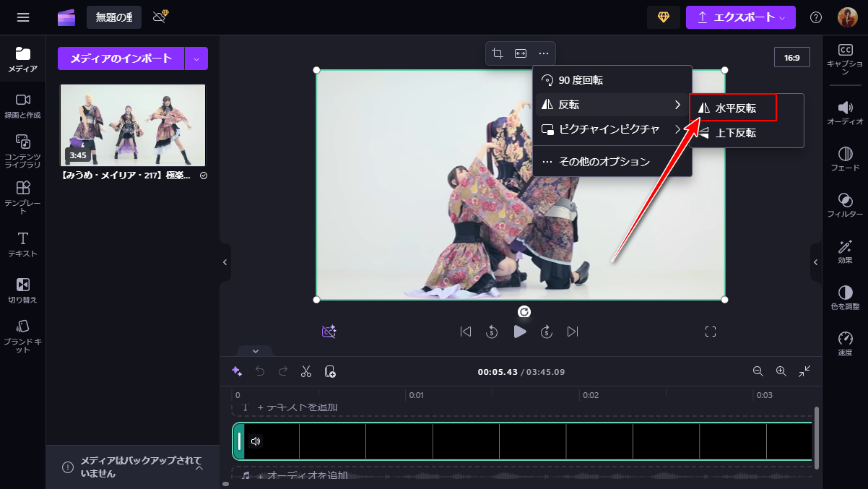Toggle the captions (キャプション) panel
Viewport: 868px width, 489px height.
[x=845, y=58]
